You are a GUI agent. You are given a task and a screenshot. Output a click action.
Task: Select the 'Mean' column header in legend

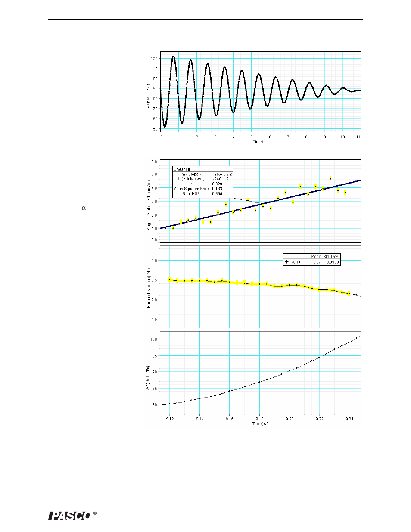tap(316, 257)
